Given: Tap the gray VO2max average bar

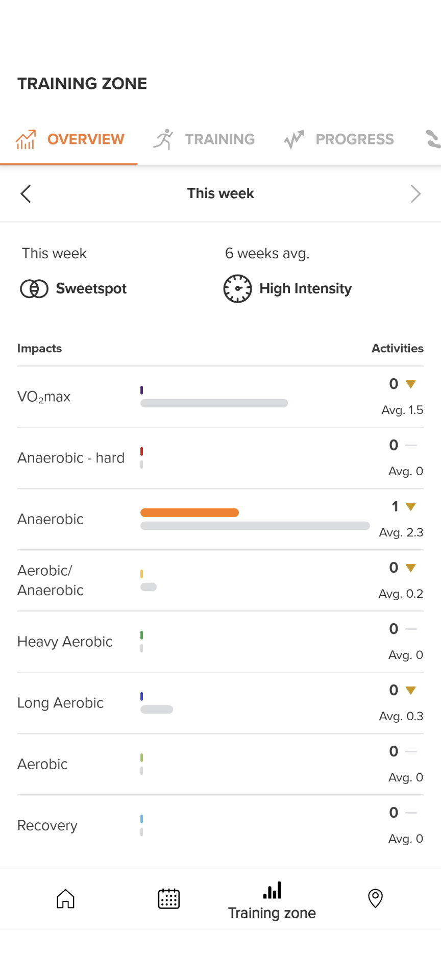Looking at the screenshot, I should click(x=214, y=403).
